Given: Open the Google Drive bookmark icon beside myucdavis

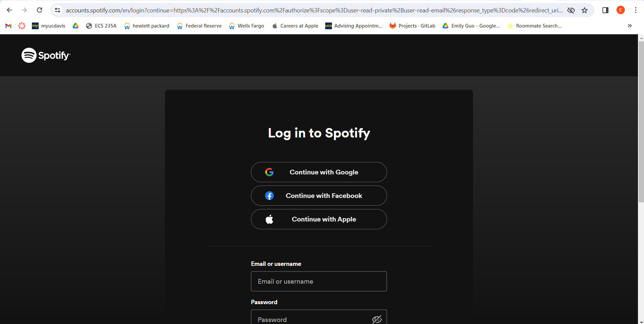Looking at the screenshot, I should point(76,26).
